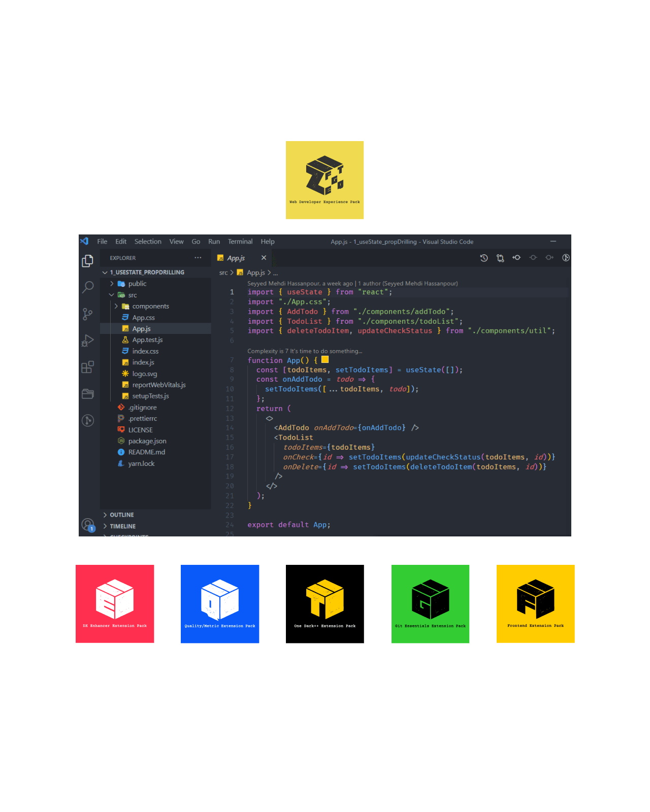Open the Selection menu
This screenshot has height=812, width=650.
(148, 242)
